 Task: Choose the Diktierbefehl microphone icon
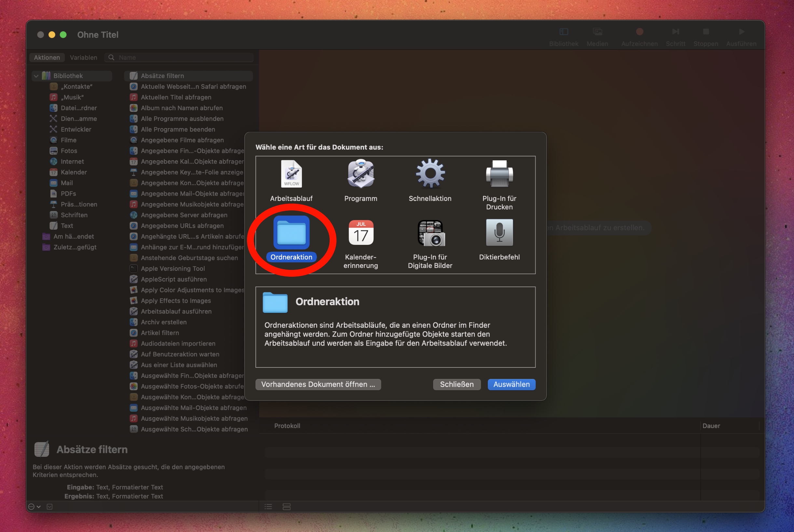500,233
